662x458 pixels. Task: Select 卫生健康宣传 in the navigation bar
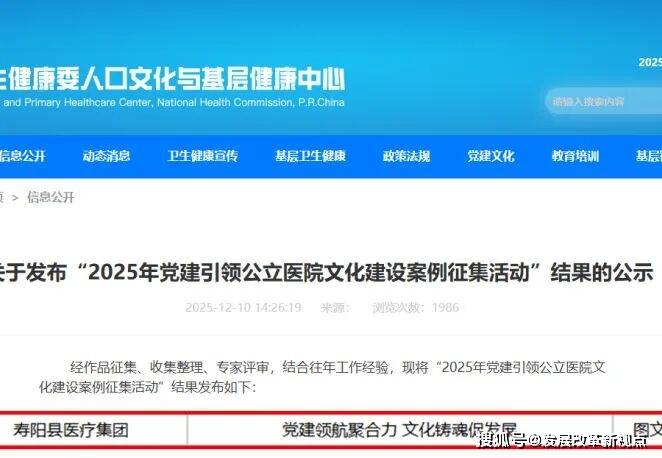tap(203, 156)
